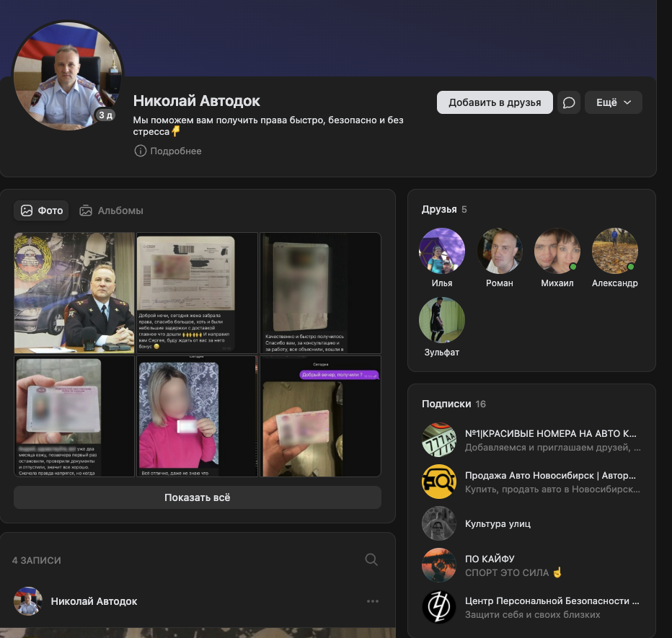Click the info icon next to Подробнее
This screenshot has height=638, width=672.
tap(140, 151)
